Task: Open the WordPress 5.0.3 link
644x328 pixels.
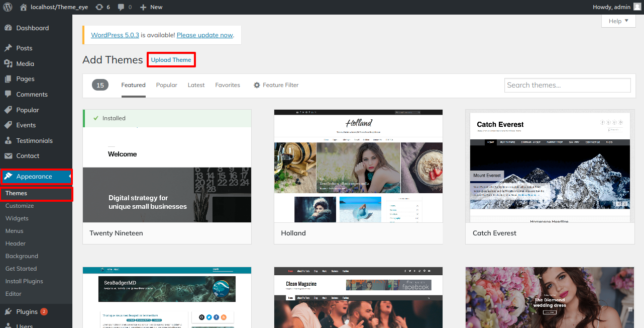Action: [115, 35]
